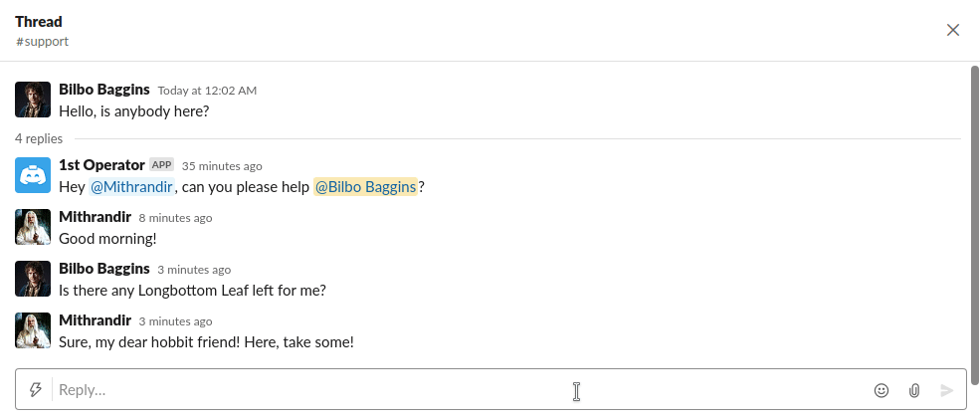The width and height of the screenshot is (980, 420).
Task: Close the Thread panel
Action: point(952,30)
